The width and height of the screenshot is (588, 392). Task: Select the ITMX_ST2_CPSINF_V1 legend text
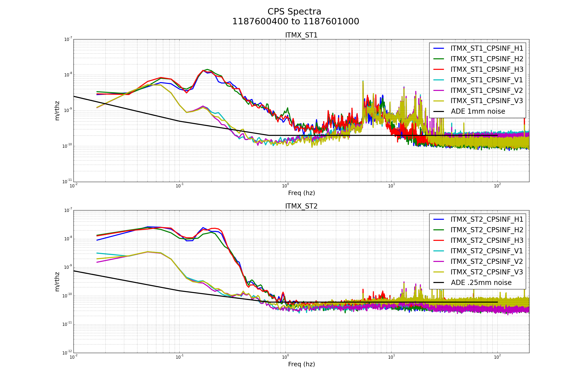[487, 251]
